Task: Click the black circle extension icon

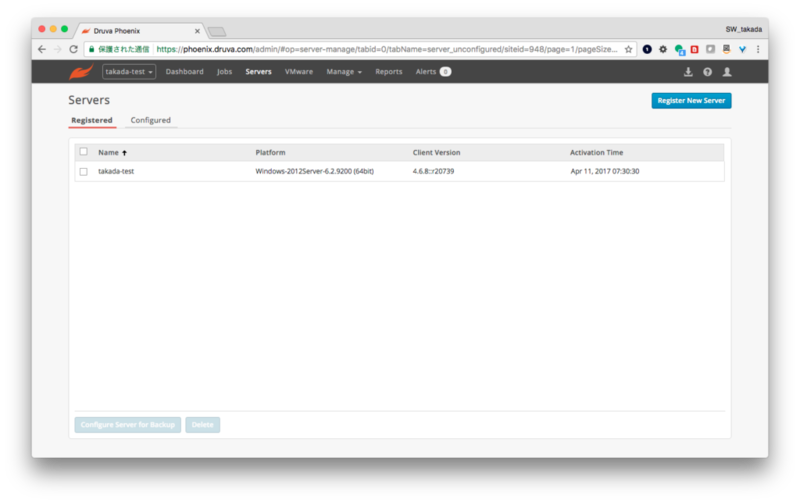Action: click(x=647, y=49)
